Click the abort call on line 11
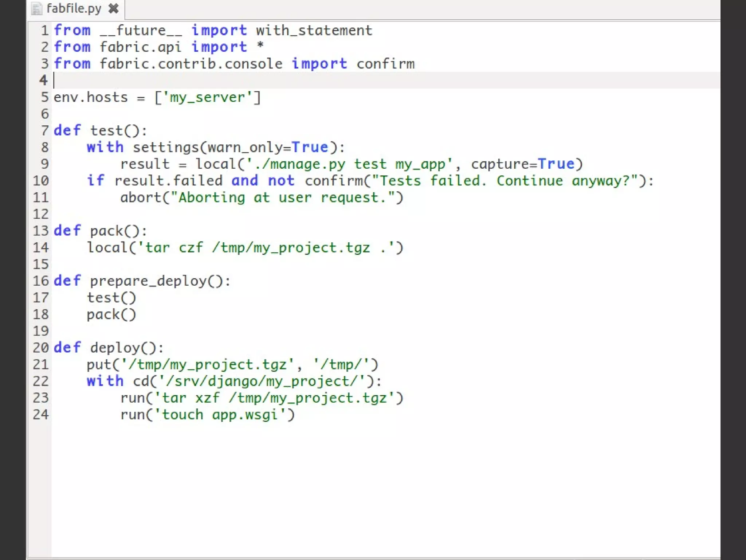This screenshot has width=746, height=560. (x=140, y=198)
